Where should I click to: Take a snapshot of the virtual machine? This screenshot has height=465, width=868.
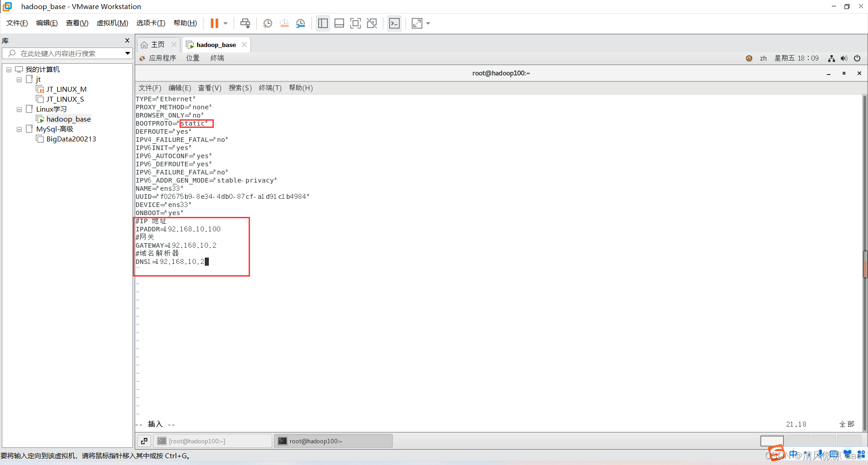pyautogui.click(x=268, y=23)
